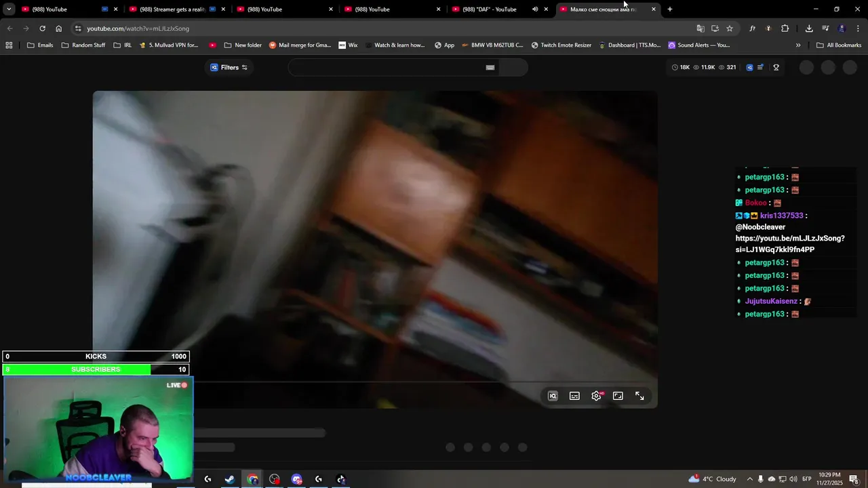Viewport: 868px width, 488px height.
Task: Click the youtu.be link in chat
Action: tap(790, 244)
